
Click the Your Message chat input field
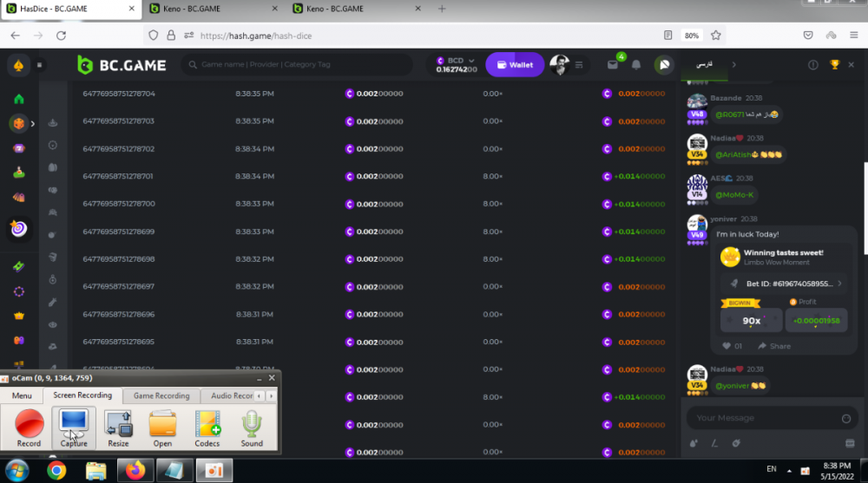tap(764, 418)
